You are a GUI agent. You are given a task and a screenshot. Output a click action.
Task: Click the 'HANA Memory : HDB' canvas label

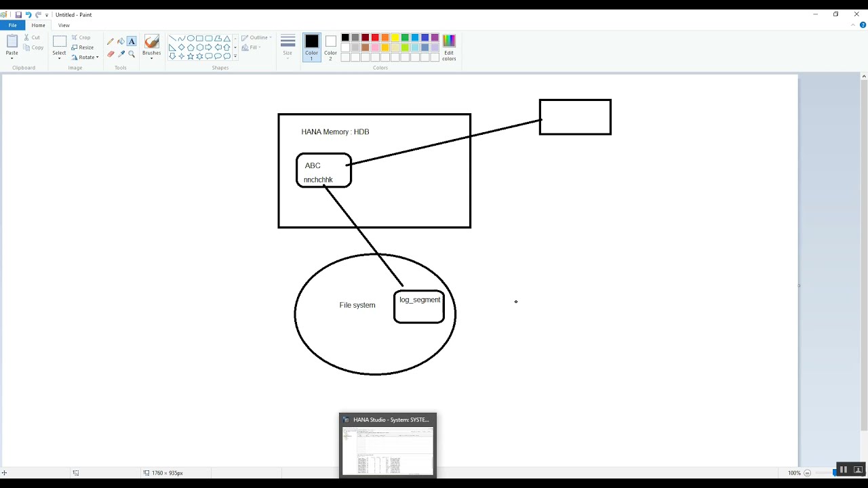[335, 131]
